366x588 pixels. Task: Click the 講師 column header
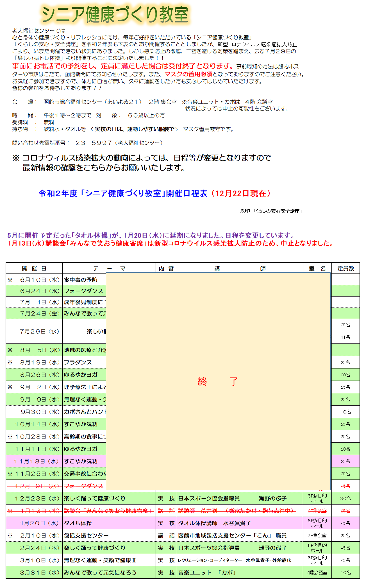[x=240, y=268]
